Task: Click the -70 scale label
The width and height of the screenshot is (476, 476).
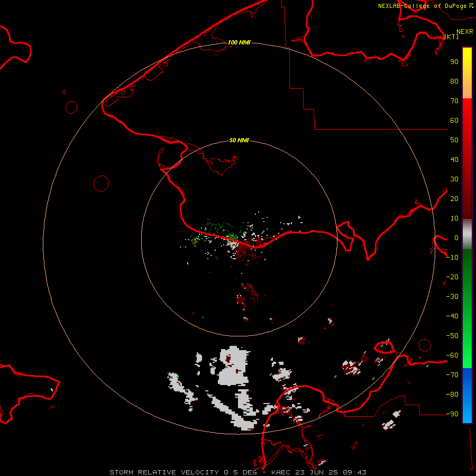Action: click(x=452, y=374)
